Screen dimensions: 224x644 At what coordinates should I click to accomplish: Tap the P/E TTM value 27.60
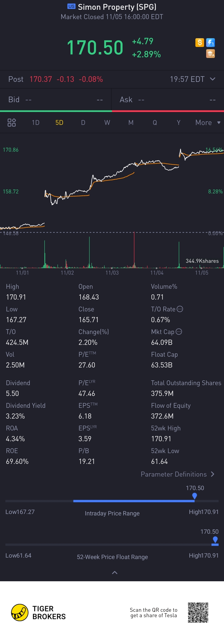coord(87,365)
